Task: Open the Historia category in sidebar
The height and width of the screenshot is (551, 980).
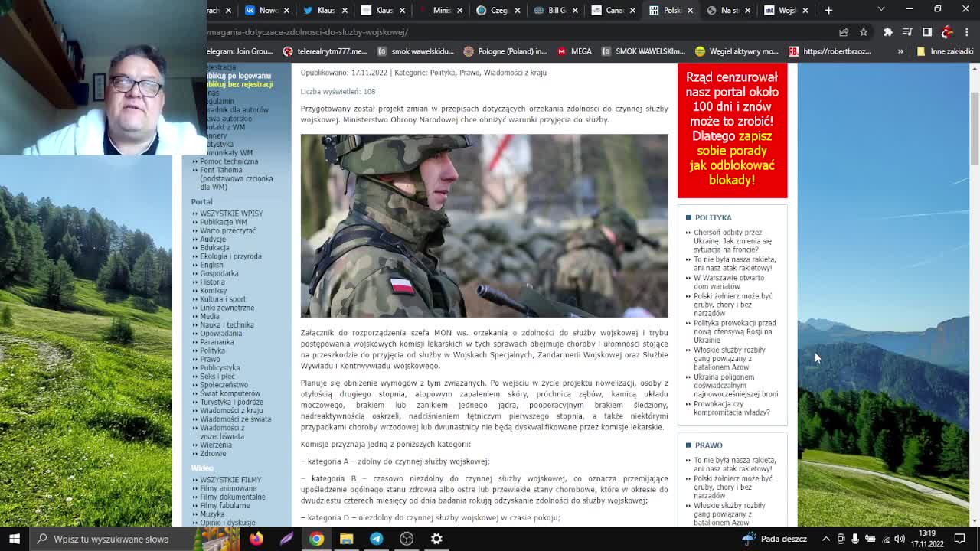Action: (x=212, y=282)
